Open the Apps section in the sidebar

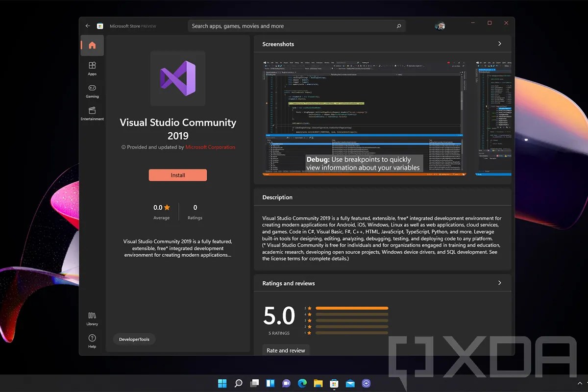tap(92, 69)
